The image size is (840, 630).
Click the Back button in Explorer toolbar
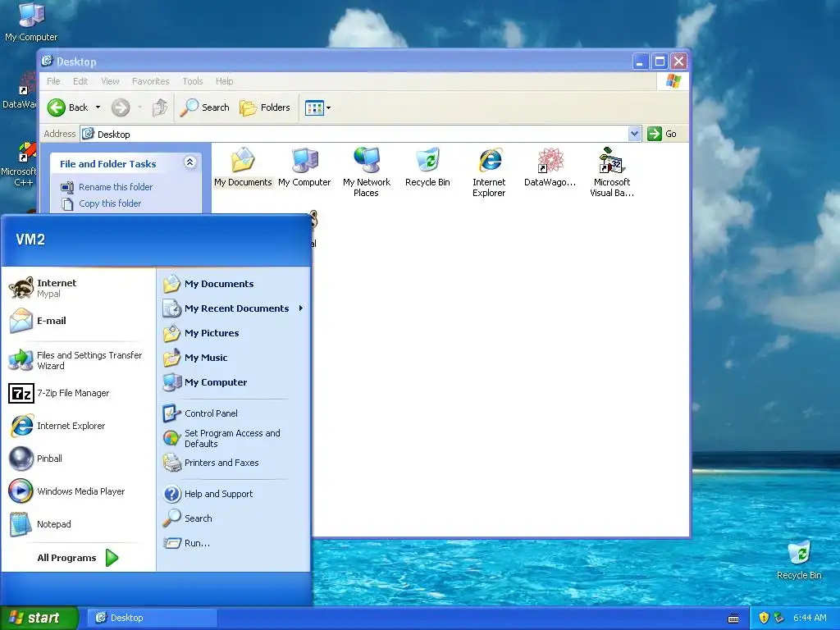67,107
